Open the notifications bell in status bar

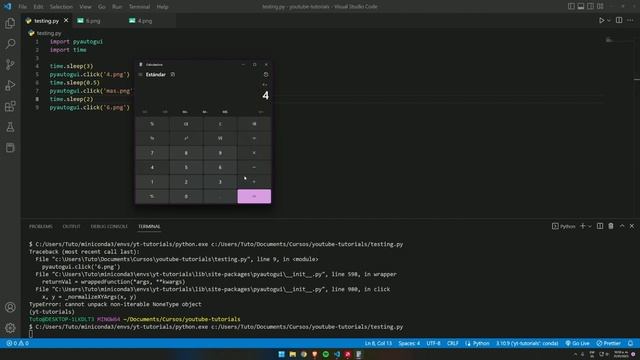tap(631, 343)
